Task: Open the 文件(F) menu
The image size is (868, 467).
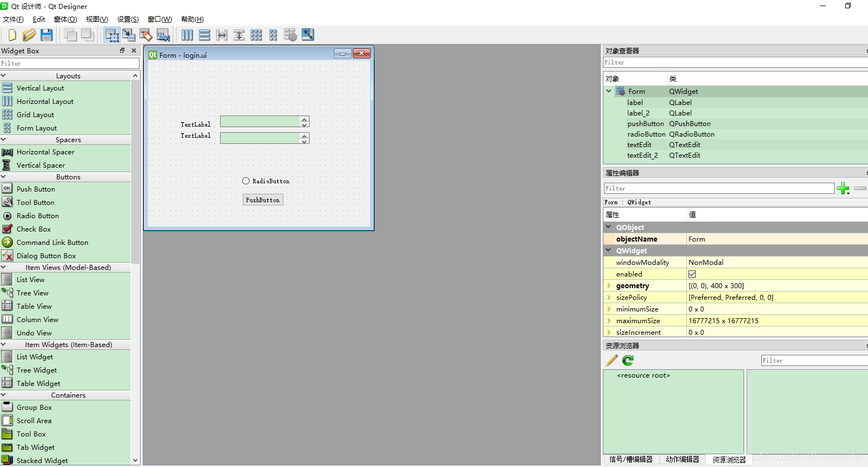Action: click(13, 19)
